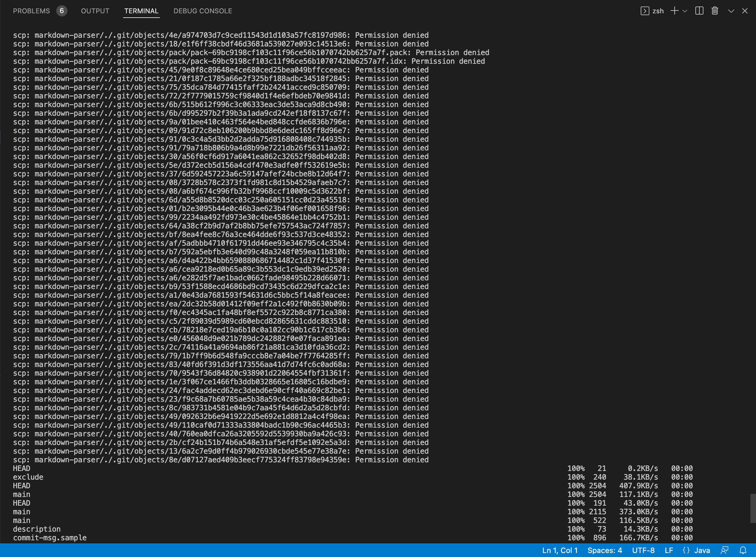Switch to the DEBUG CONSOLE tab
Screen dimensions: 756x557
(x=202, y=11)
